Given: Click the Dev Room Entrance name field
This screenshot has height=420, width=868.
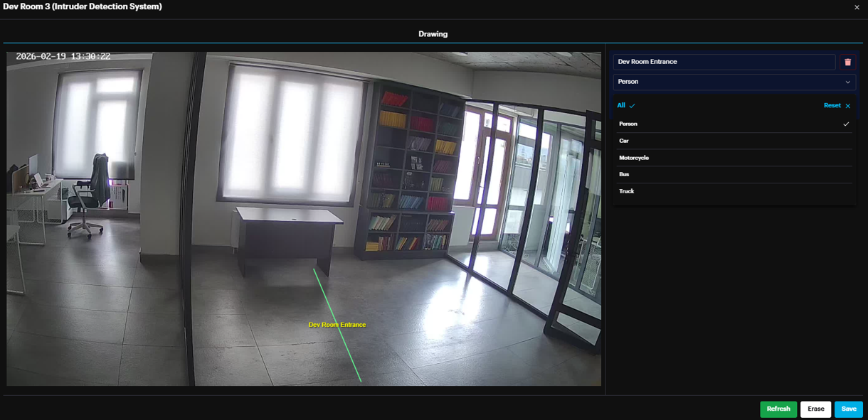Looking at the screenshot, I should tap(724, 63).
